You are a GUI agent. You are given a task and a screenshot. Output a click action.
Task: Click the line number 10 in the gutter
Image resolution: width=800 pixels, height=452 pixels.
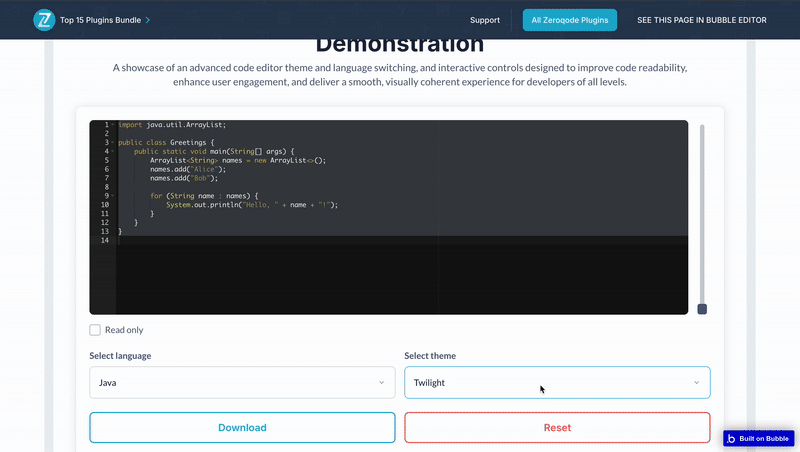pos(104,205)
